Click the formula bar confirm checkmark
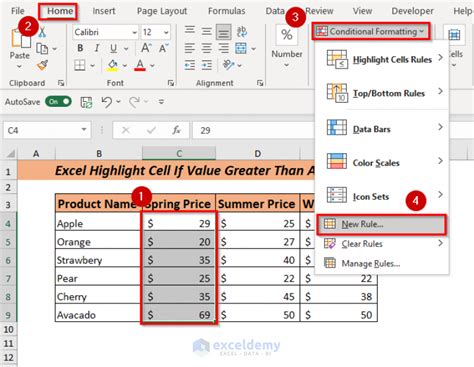 151,130
